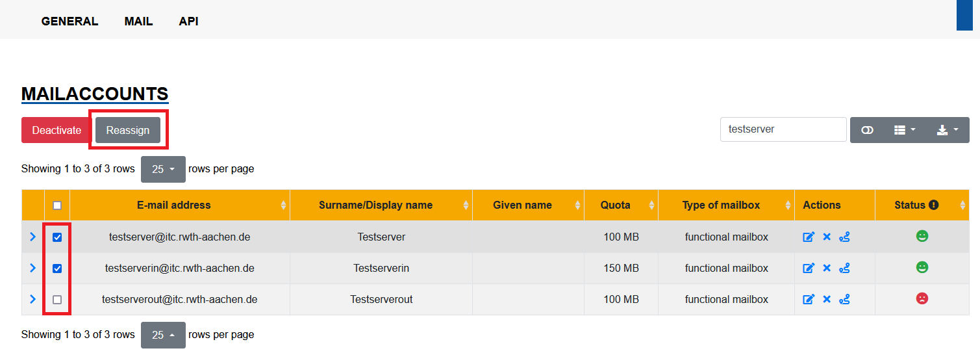Click the Deactivate button

pyautogui.click(x=57, y=130)
